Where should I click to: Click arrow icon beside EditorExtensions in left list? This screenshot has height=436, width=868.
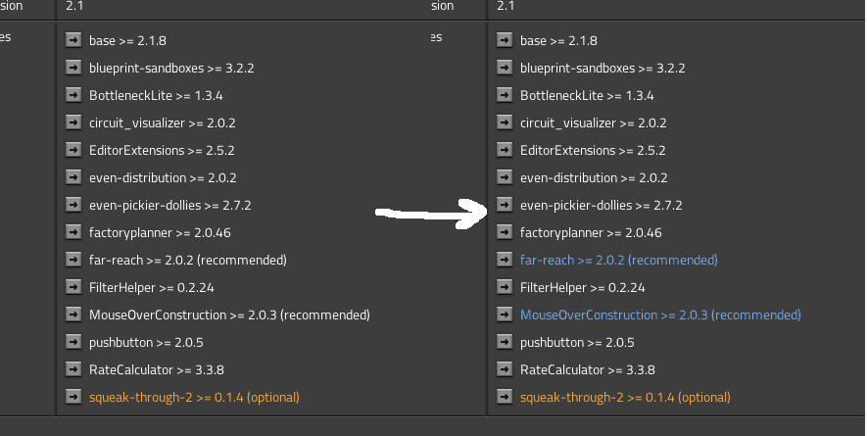pyautogui.click(x=73, y=150)
